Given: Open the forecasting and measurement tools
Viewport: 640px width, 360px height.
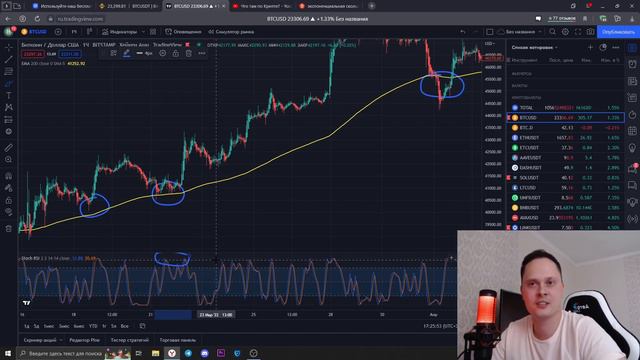Looking at the screenshot, I should [9, 120].
